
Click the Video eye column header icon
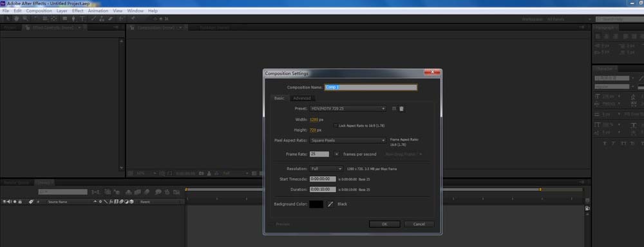(5, 202)
